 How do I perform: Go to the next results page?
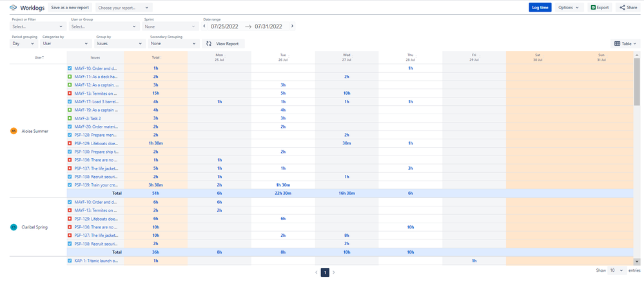[x=334, y=272]
